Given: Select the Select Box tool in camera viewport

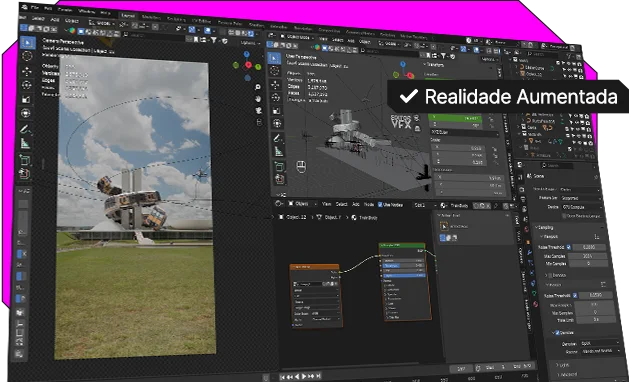Looking at the screenshot, I should pyautogui.click(x=27, y=43).
